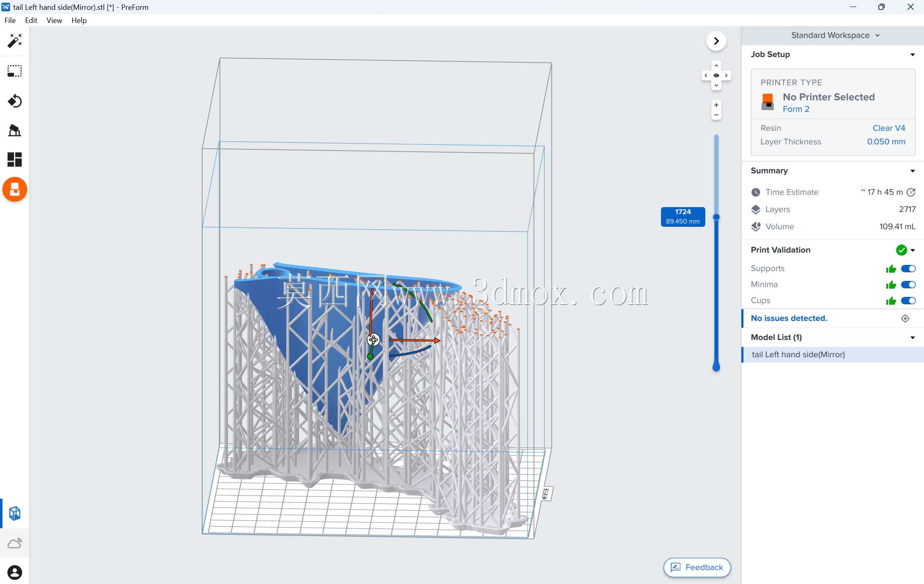Change the Clear V4 resin setting

[888, 128]
